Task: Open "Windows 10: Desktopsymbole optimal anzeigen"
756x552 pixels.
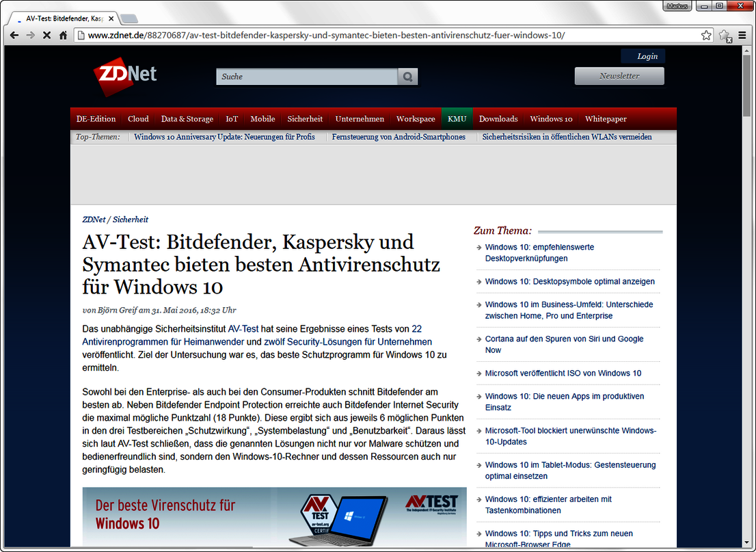Action: [569, 281]
